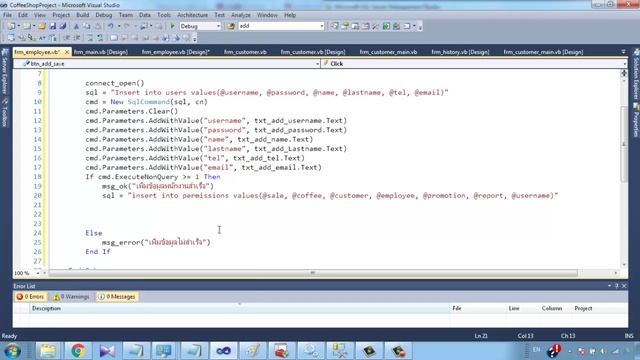
Task: Switch to frm_history.vb [Design] tab
Action: (x=460, y=52)
